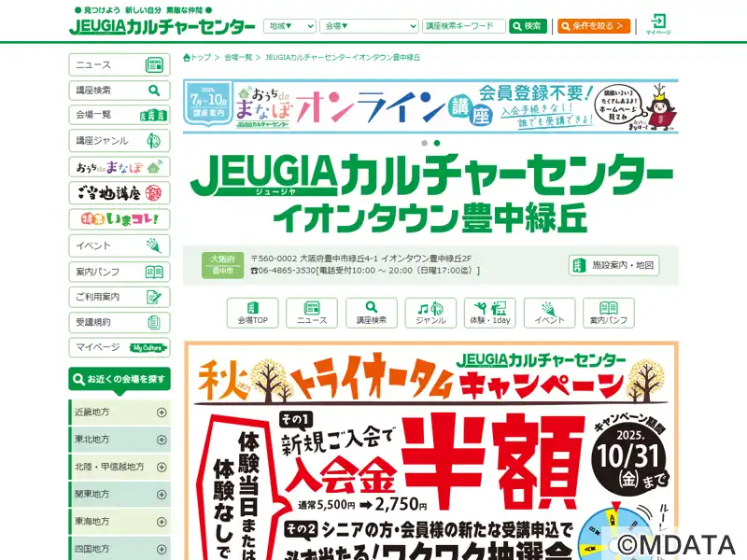Open マイページ My Culture sidebar item
This screenshot has width=747, height=560.
point(120,347)
